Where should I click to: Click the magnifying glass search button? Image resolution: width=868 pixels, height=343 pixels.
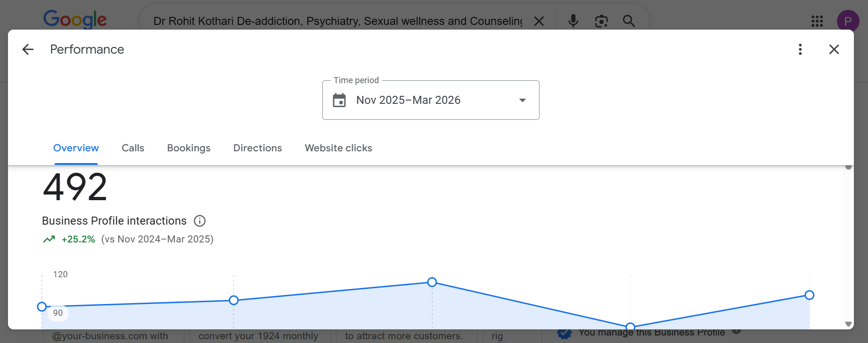tap(629, 21)
